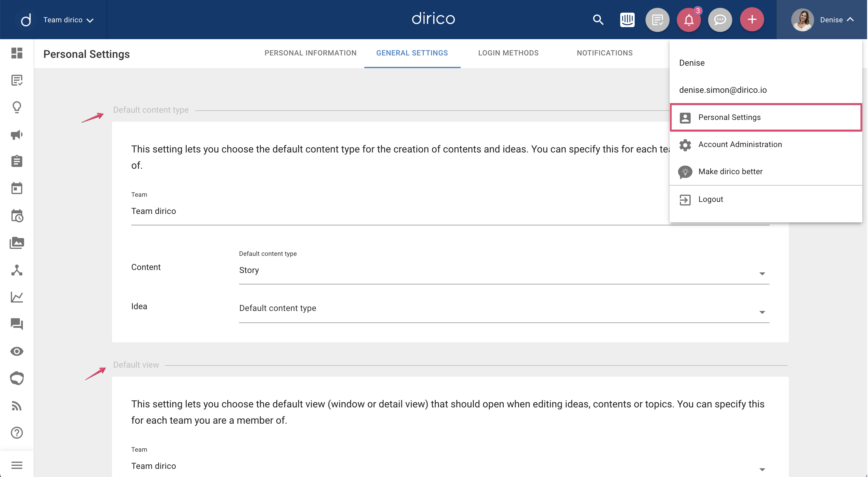Open the topic structure branch icon
Screen dimensions: 868x477
(x=17, y=270)
